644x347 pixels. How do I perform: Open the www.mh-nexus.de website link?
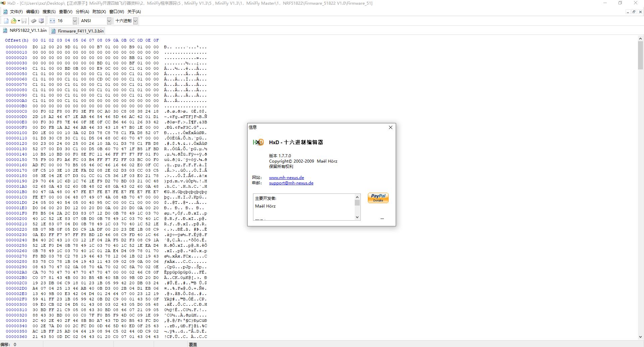coord(286,178)
